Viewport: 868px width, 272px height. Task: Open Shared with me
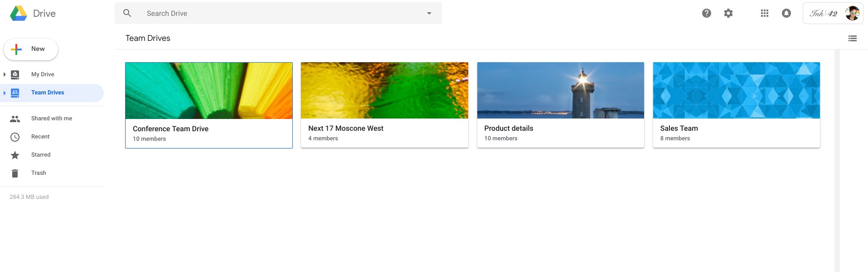pyautogui.click(x=52, y=119)
